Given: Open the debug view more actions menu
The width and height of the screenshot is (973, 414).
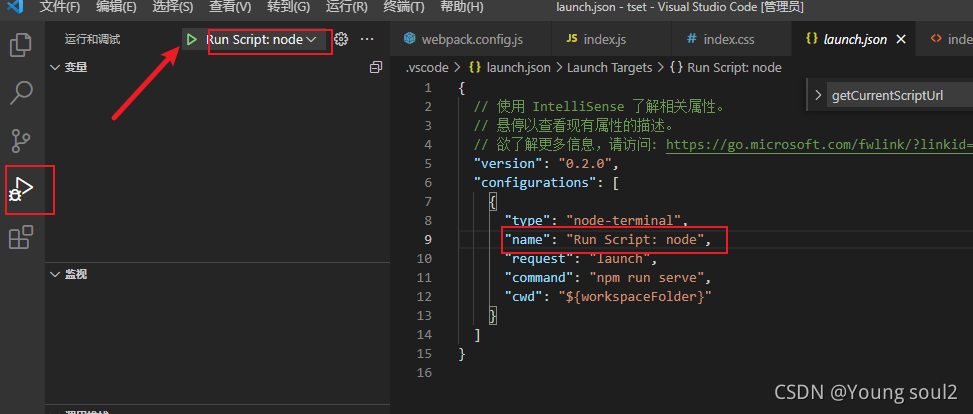Looking at the screenshot, I should (367, 40).
